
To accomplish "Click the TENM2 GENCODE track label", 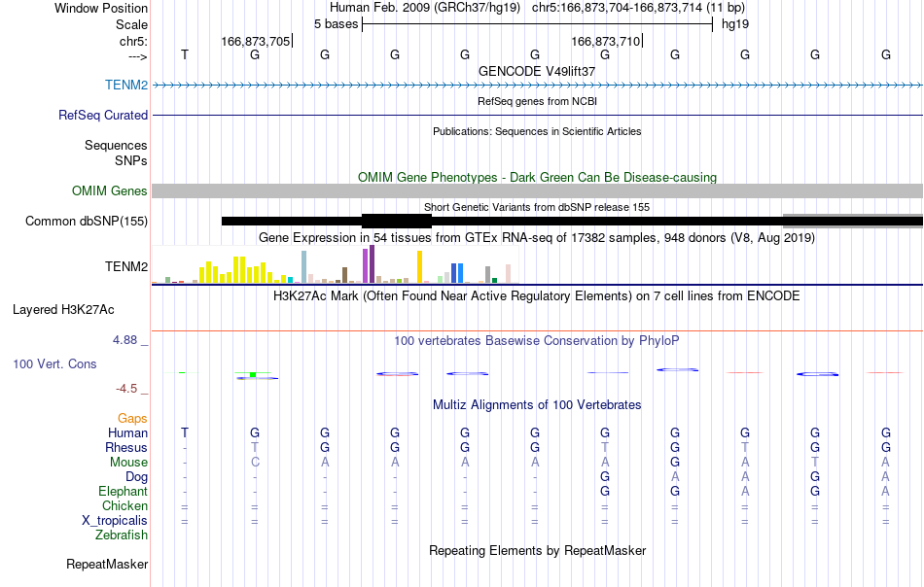I will (x=126, y=85).
